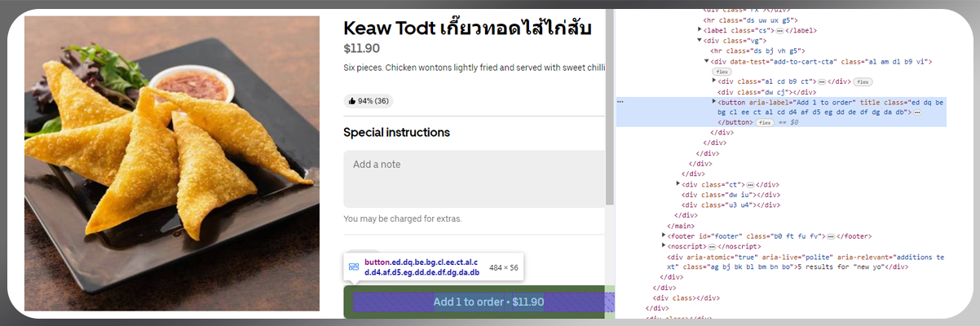The image size is (980, 326).
Task: Click the thumbs-up rating icon
Action: [x=351, y=101]
